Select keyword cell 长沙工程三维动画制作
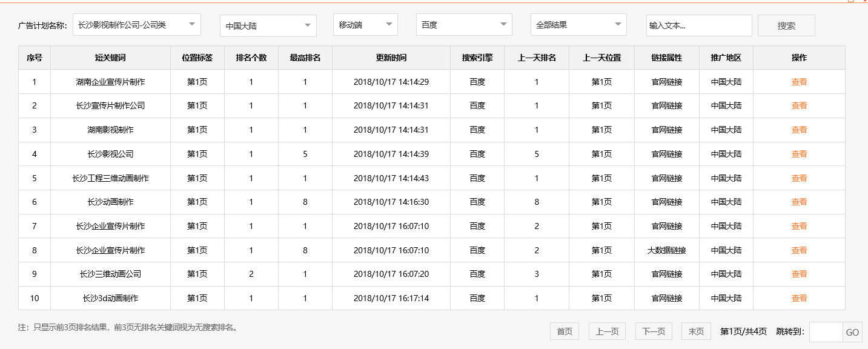 111,178
